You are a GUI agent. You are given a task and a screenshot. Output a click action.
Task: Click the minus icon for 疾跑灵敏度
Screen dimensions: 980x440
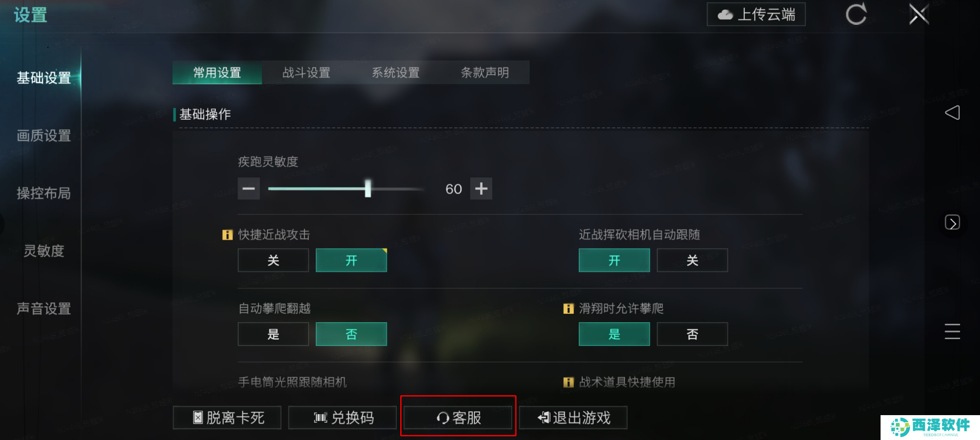pos(249,189)
